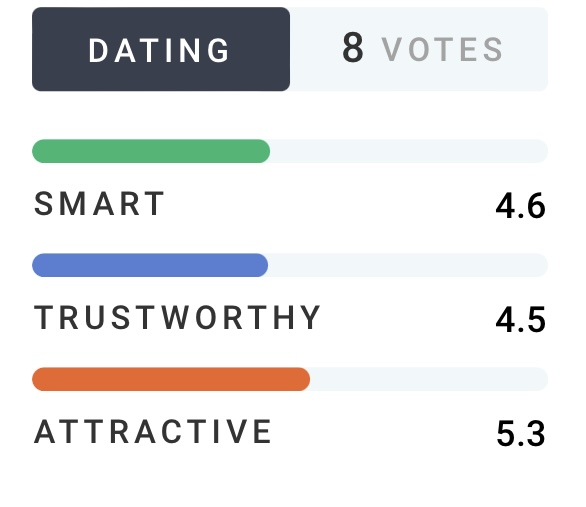This screenshot has height=507, width=586.
Task: Click the blue filled Trustworthy bar
Action: [x=150, y=265]
